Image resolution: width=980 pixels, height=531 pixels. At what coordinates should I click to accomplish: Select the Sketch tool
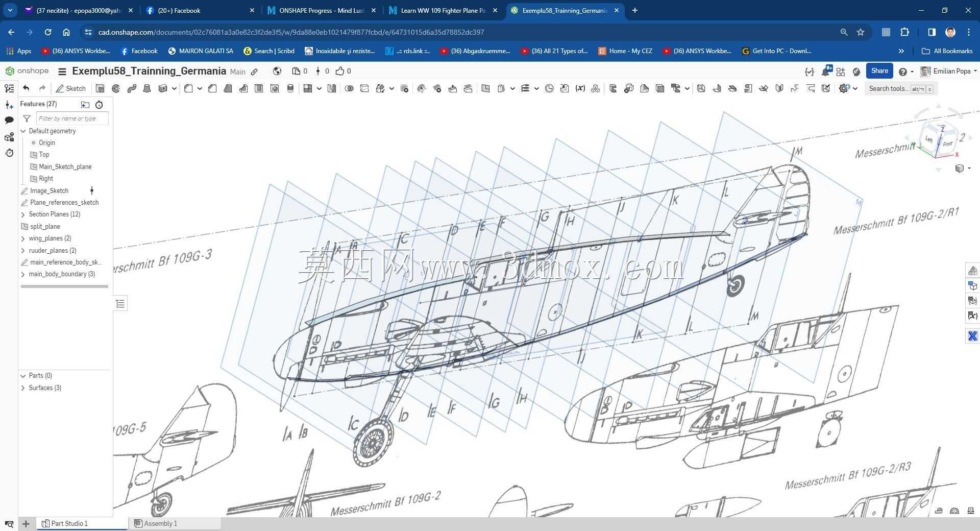pyautogui.click(x=71, y=88)
